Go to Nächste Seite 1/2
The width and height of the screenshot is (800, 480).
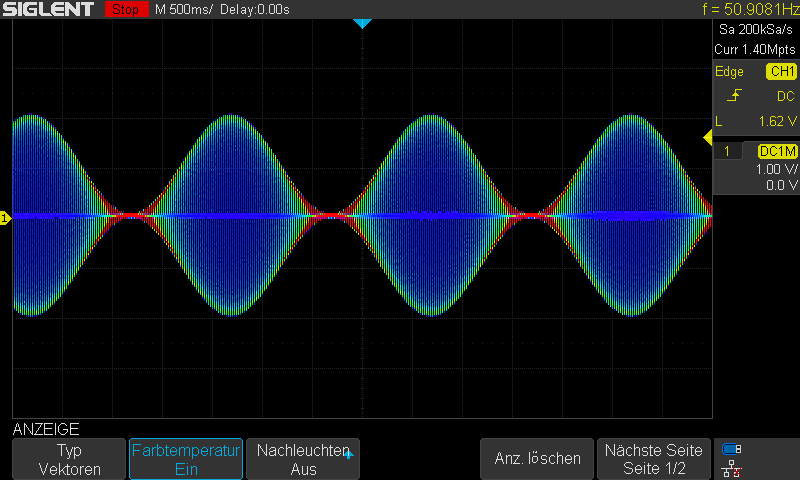pyautogui.click(x=654, y=459)
